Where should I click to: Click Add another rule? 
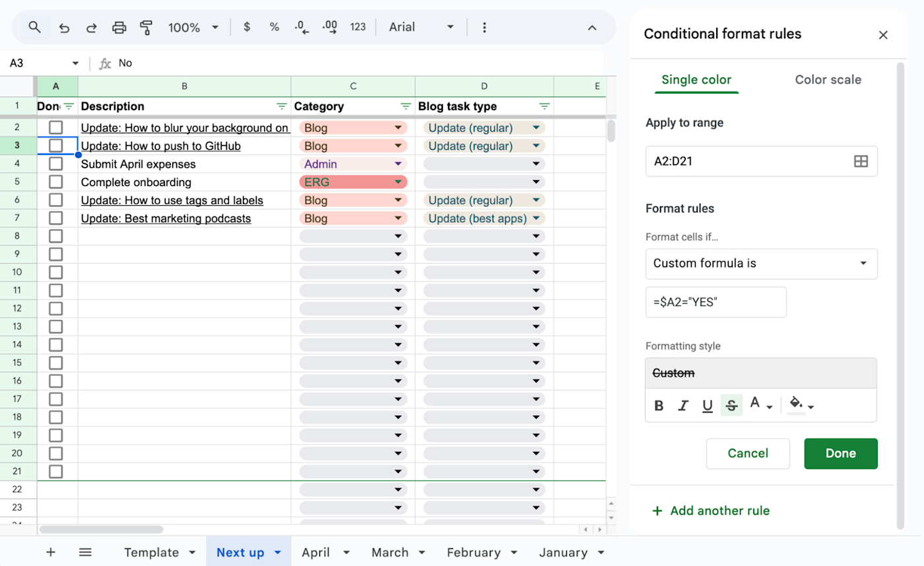point(711,511)
